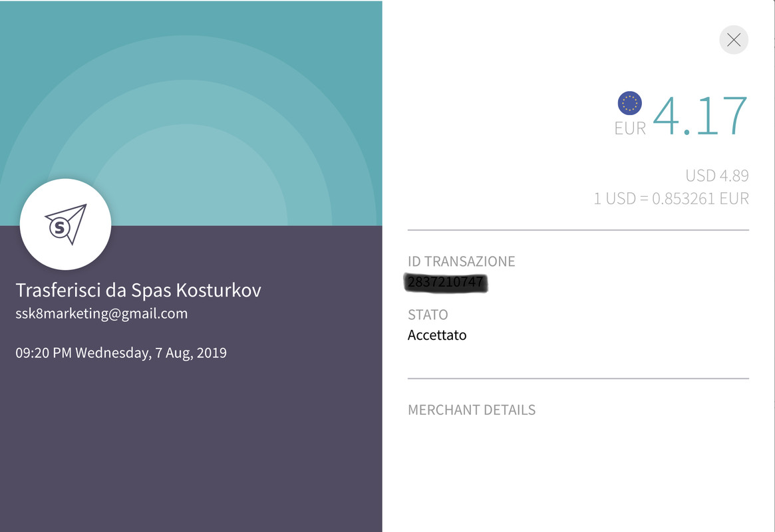Click the USD 4.89 converted amount

[x=716, y=176]
